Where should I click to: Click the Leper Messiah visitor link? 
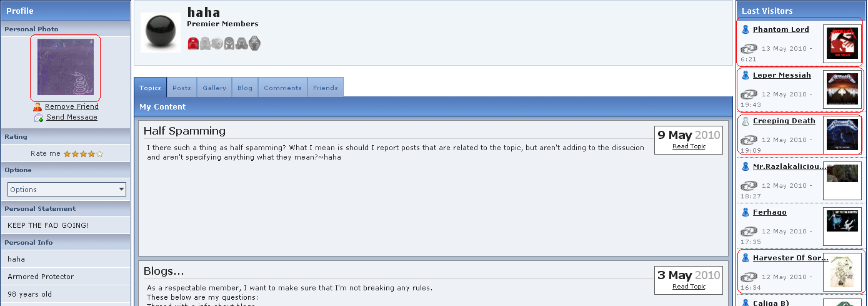(x=782, y=75)
